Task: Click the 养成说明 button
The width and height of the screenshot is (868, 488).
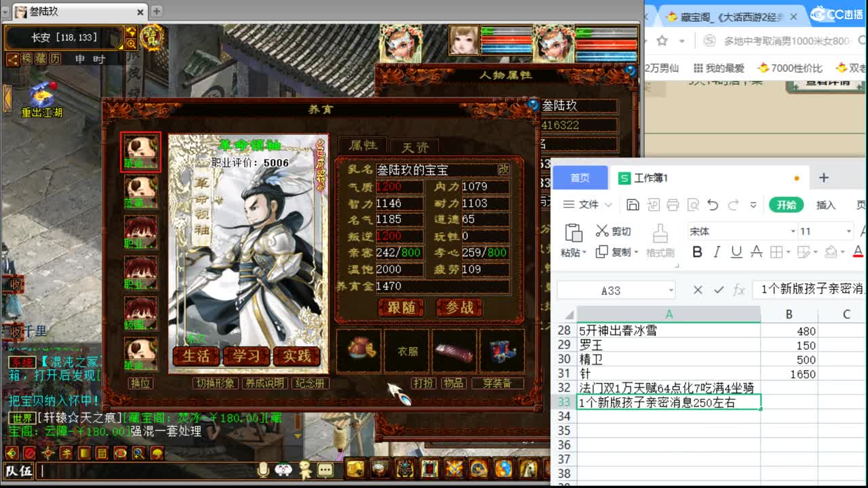Action: 264,383
